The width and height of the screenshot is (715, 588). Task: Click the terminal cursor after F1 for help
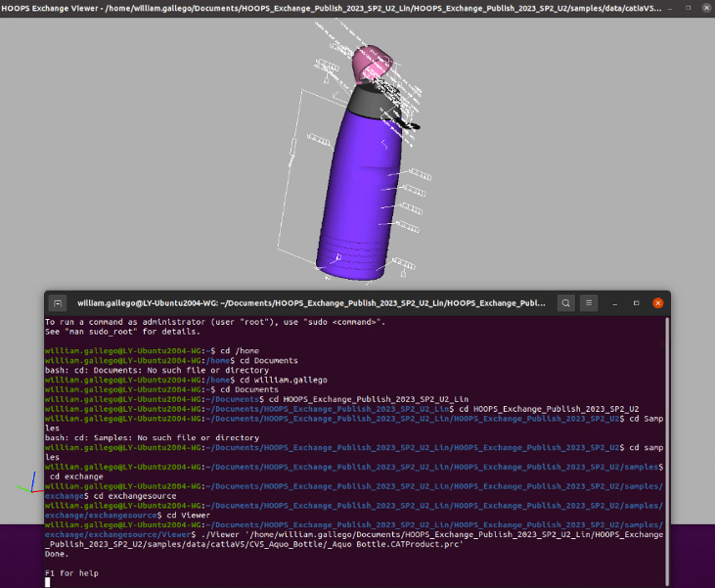point(48,582)
